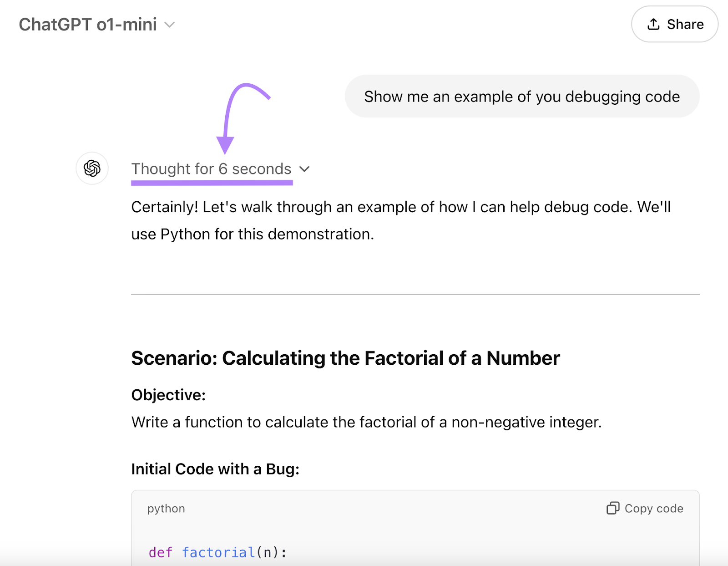Viewport: 728px width, 566px height.
Task: Select the python language label
Action: pyautogui.click(x=166, y=509)
